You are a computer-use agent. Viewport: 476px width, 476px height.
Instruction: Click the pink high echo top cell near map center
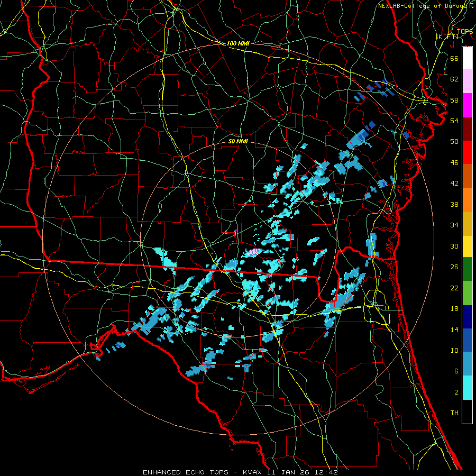(x=253, y=252)
